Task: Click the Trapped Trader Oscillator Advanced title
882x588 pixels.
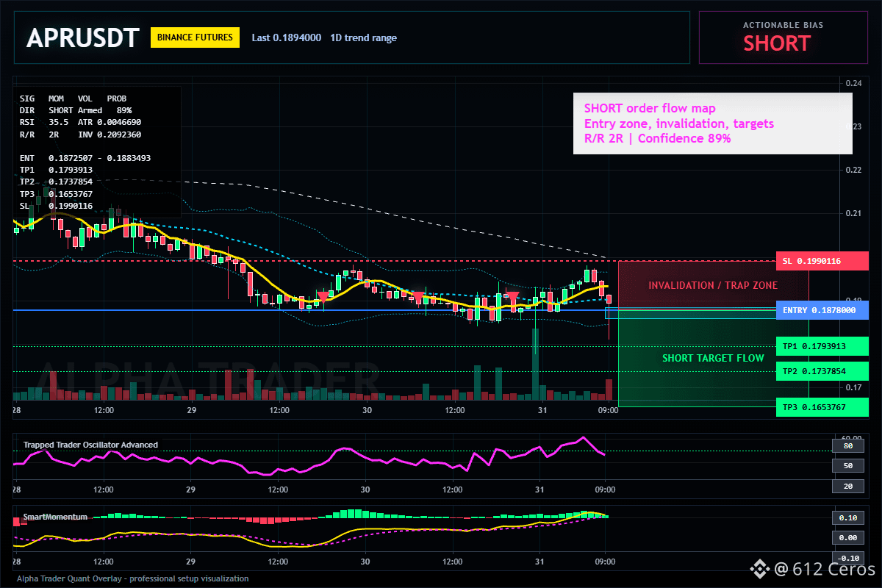Action: click(x=90, y=445)
